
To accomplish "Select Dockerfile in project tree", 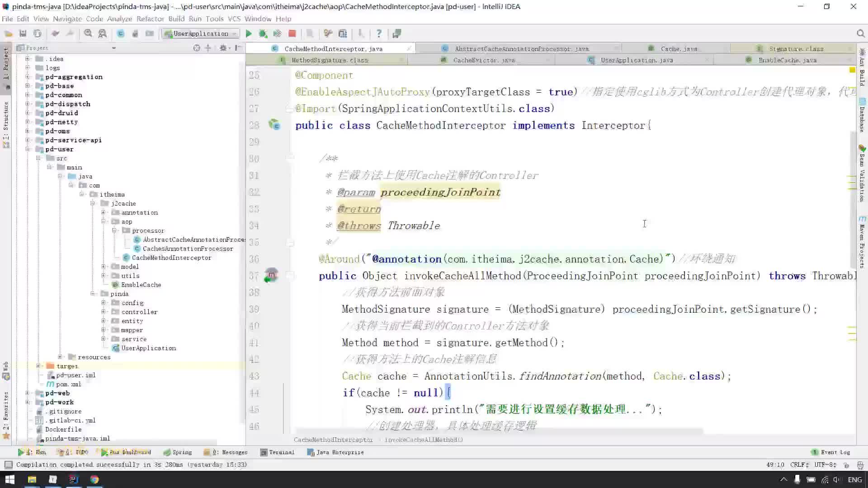I will (x=63, y=429).
